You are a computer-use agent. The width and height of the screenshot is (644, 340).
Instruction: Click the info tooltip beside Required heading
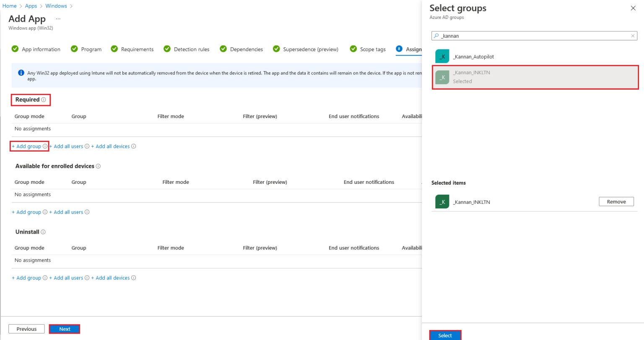point(44,99)
